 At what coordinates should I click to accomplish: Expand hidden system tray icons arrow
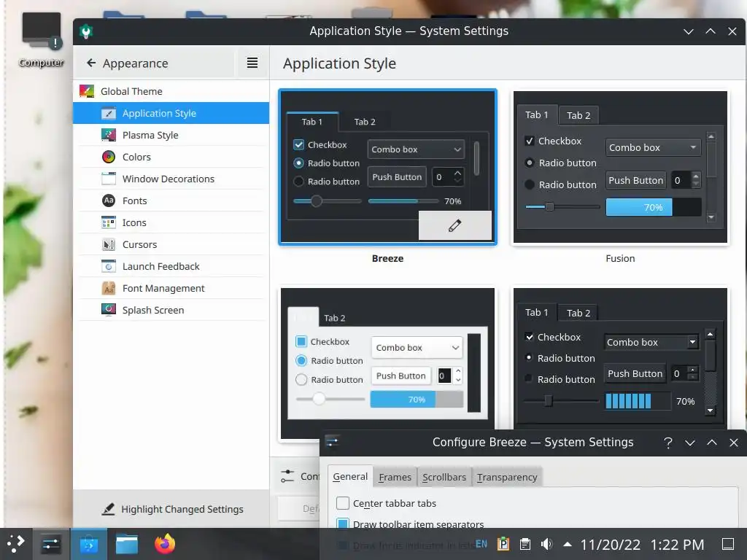coord(568,544)
